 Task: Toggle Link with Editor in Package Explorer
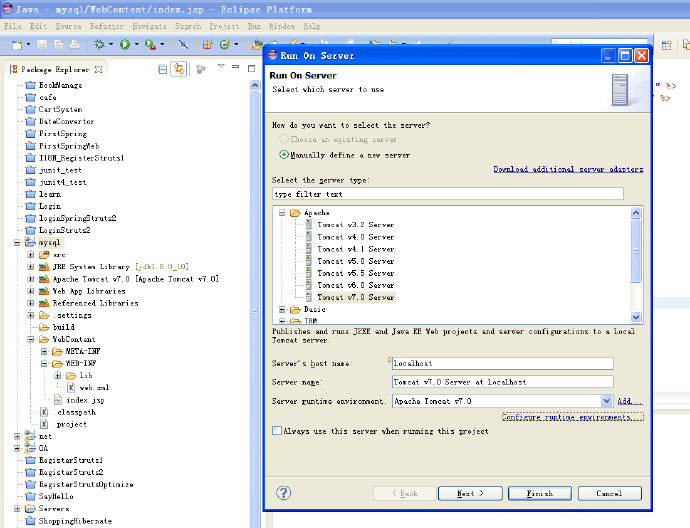179,69
